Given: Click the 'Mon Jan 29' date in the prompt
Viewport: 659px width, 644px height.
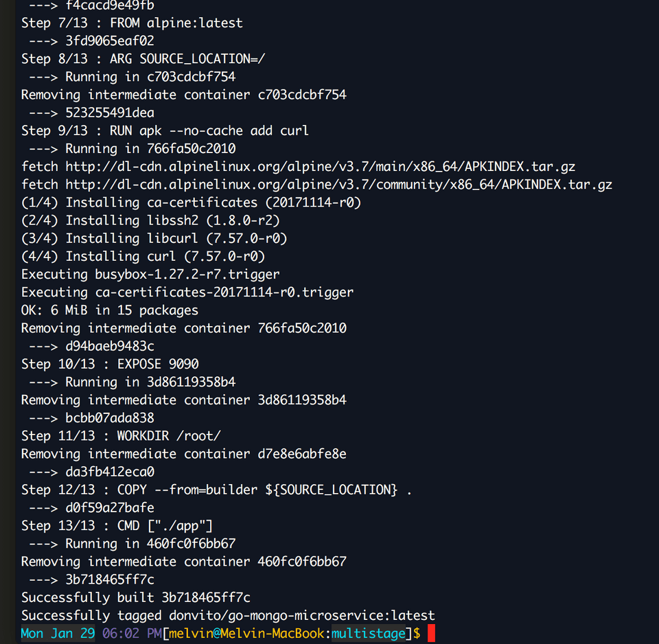Looking at the screenshot, I should pyautogui.click(x=58, y=634).
